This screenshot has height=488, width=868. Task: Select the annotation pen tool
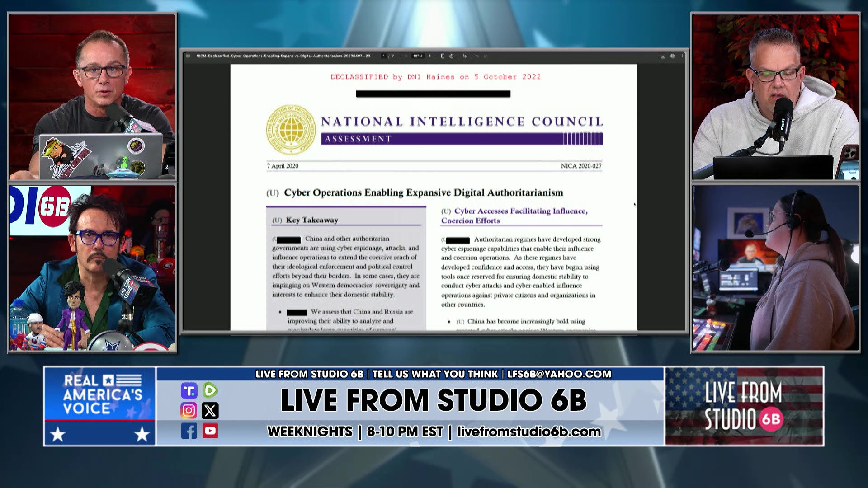coord(465,57)
